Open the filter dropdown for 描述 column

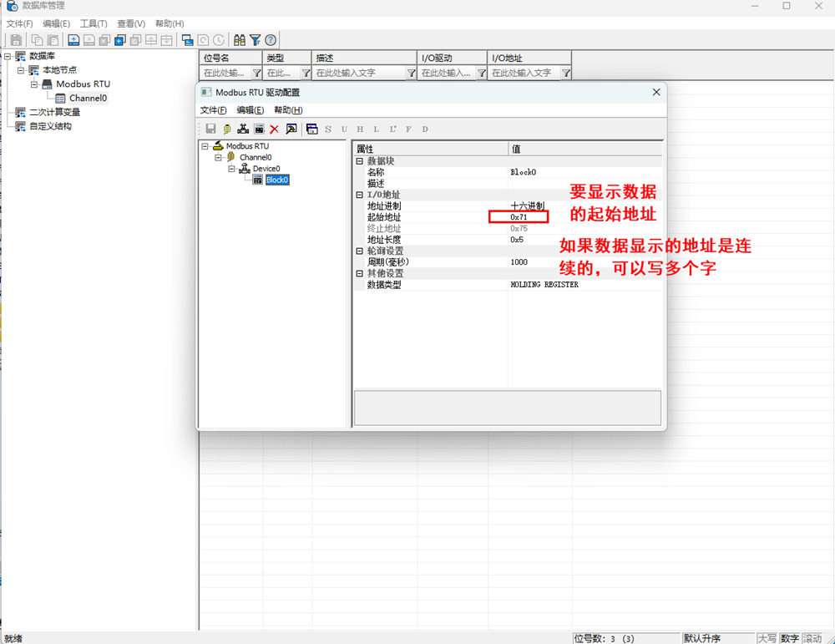(411, 73)
